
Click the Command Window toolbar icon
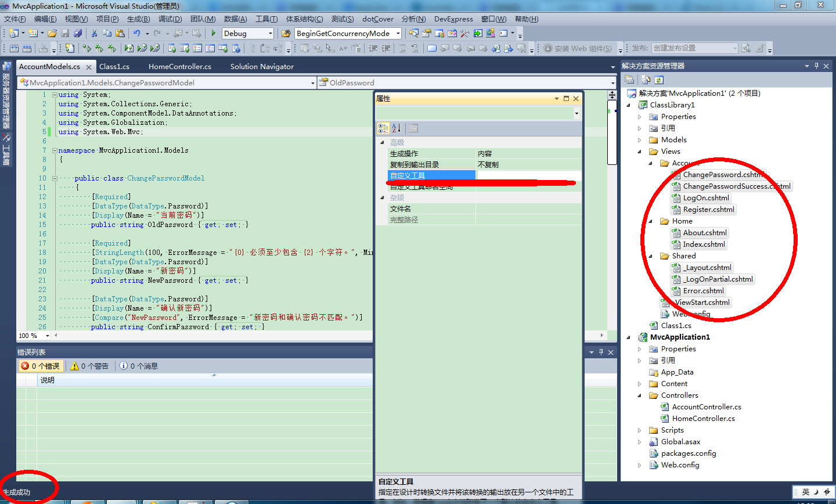[503, 33]
